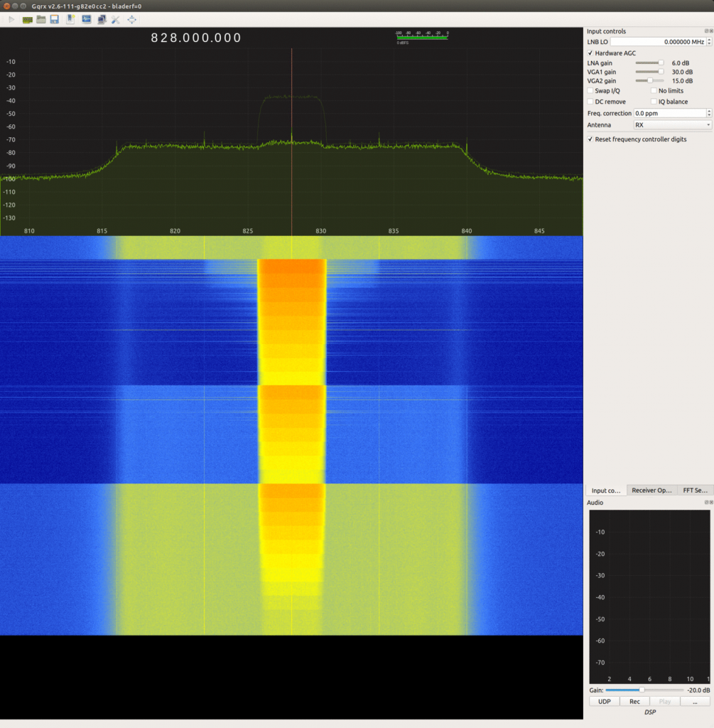The width and height of the screenshot is (714, 728).
Task: Enter full screen using the crosshair icon
Action: pyautogui.click(x=132, y=19)
